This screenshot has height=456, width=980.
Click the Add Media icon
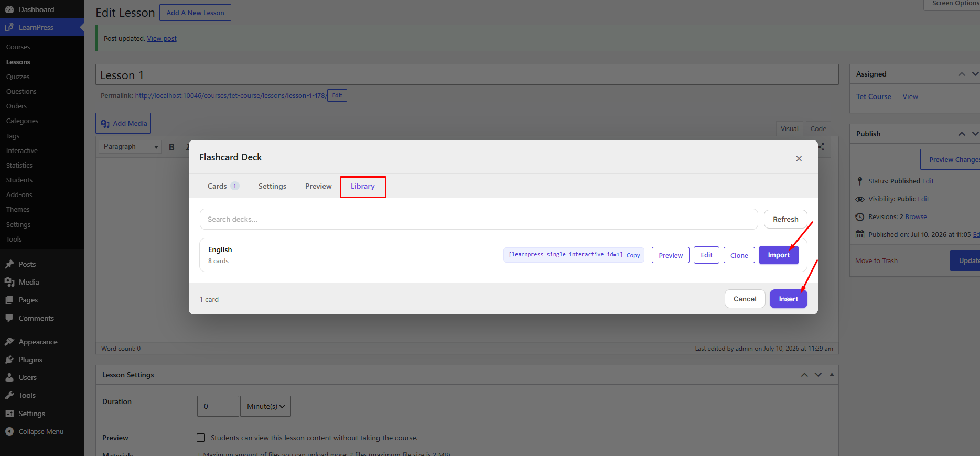[x=105, y=123]
